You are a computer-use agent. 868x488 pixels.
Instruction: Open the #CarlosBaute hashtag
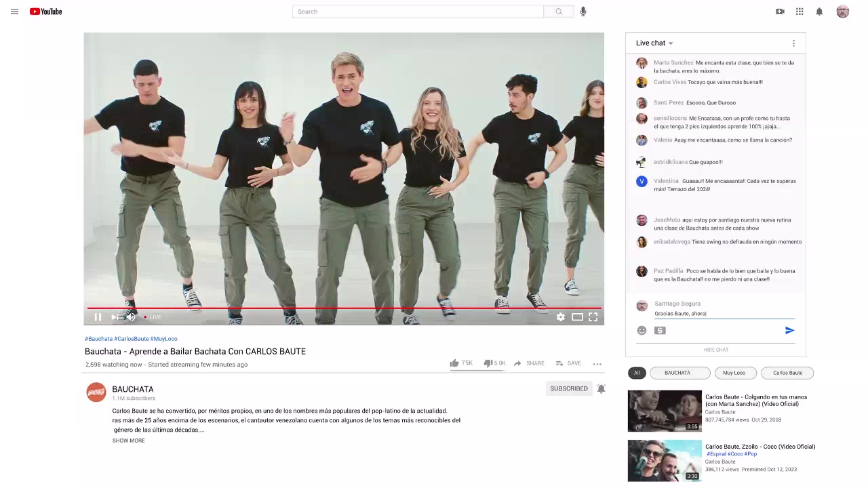pyautogui.click(x=132, y=339)
